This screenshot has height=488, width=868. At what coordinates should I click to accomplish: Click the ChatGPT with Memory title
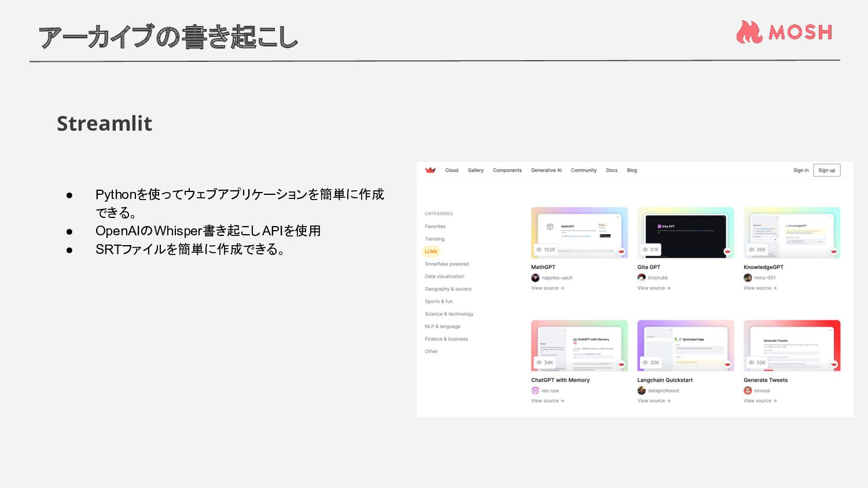click(560, 380)
